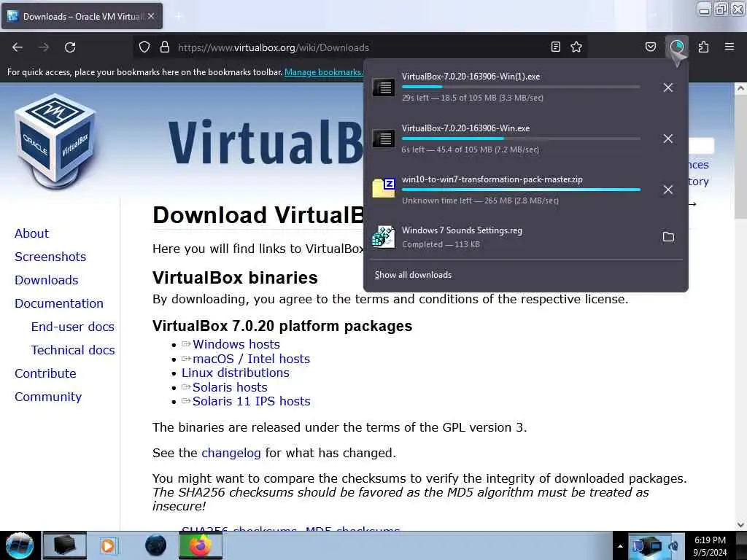The width and height of the screenshot is (747, 560).
Task: Open the Contribute sidebar link
Action: point(45,373)
